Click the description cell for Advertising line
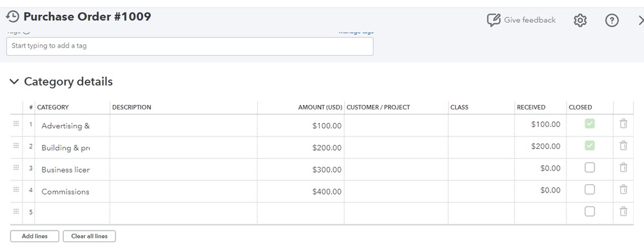This screenshot has height=248, width=644. coord(184,126)
